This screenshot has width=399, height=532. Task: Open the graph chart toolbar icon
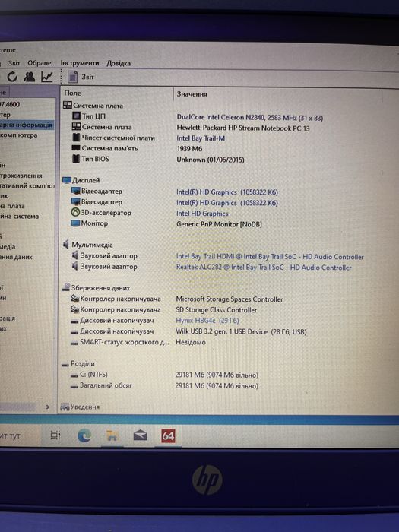[x=47, y=77]
